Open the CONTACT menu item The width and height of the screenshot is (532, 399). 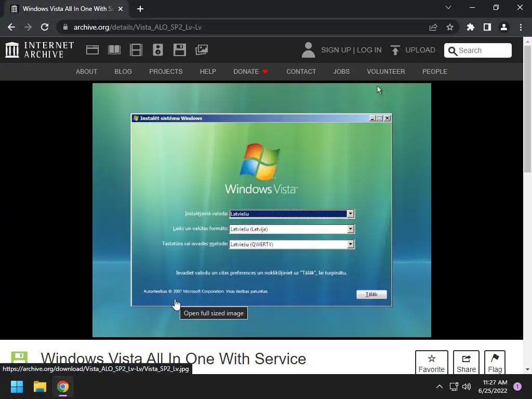[x=301, y=72]
